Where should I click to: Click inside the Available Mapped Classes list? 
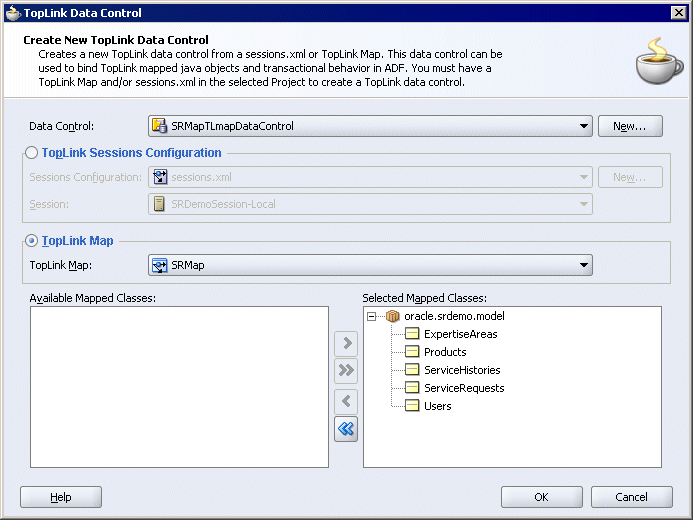[179, 387]
